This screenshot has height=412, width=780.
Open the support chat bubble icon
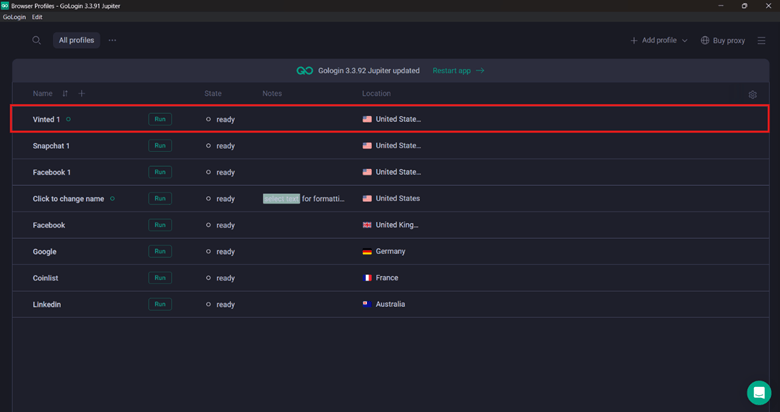(x=759, y=393)
